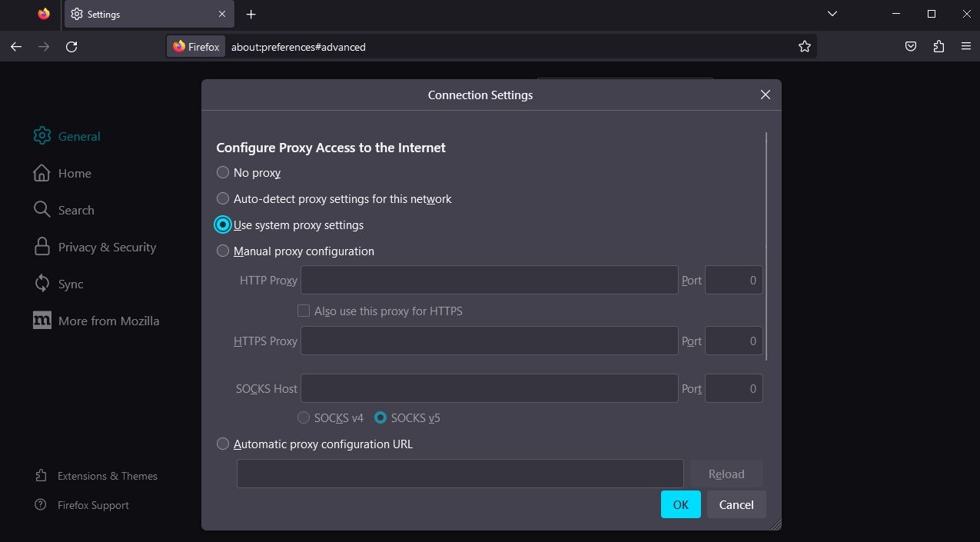Viewport: 980px width, 542px height.
Task: Select the No proxy option
Action: pyautogui.click(x=223, y=172)
